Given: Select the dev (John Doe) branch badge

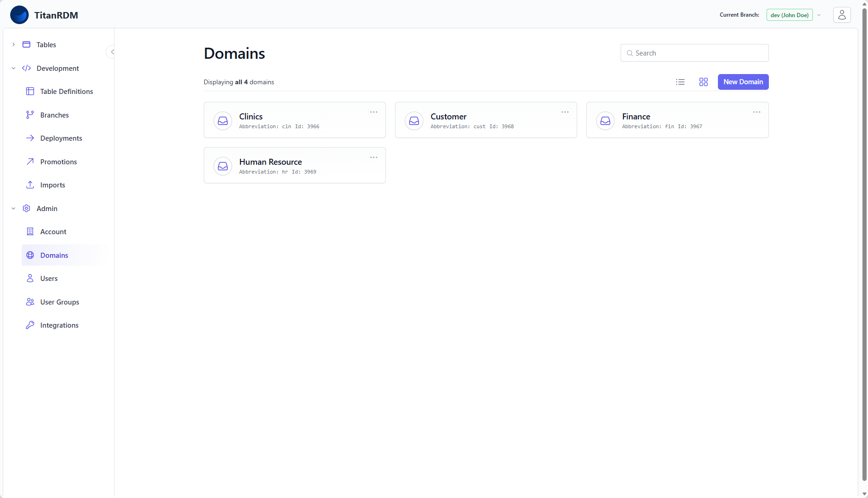Looking at the screenshot, I should click(x=789, y=15).
